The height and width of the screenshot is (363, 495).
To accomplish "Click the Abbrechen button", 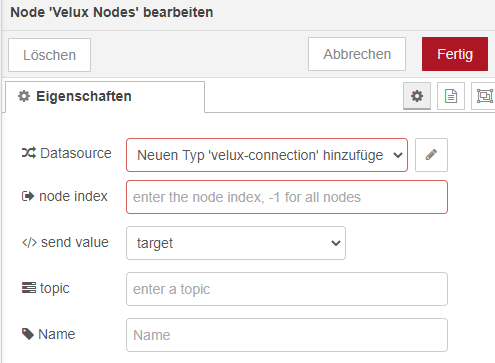I will click(x=357, y=54).
